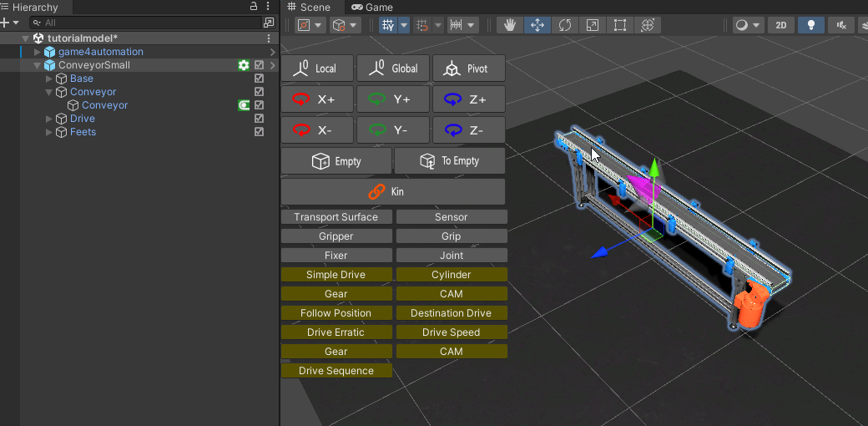Click the Transport Surface button
The width and height of the screenshot is (868, 426).
click(x=336, y=217)
